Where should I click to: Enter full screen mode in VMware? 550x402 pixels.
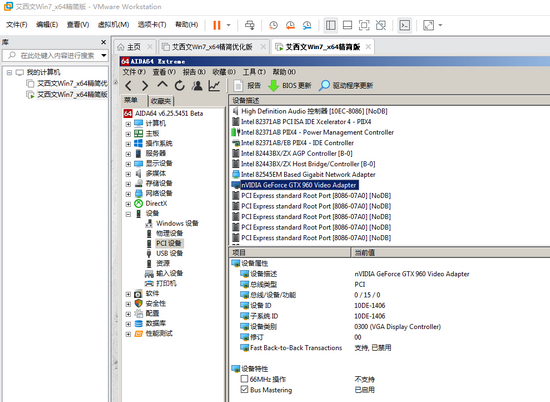click(x=364, y=25)
